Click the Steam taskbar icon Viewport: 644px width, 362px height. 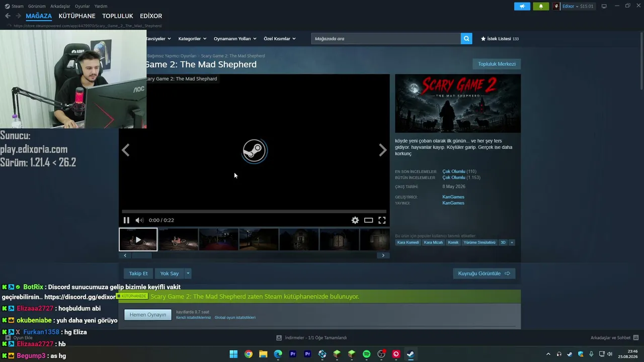point(411,354)
